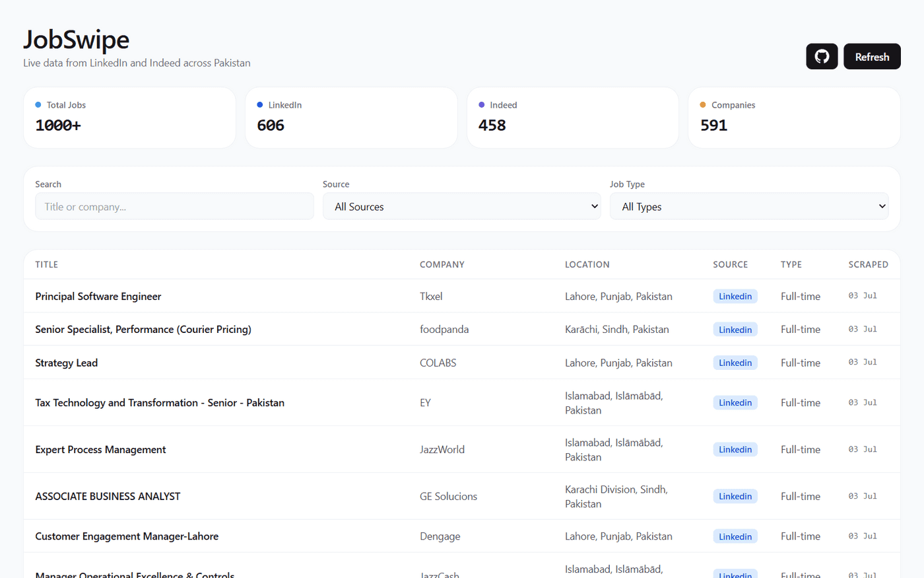Open the GitHub icon button
Viewport: 924px width, 578px height.
coord(822,57)
